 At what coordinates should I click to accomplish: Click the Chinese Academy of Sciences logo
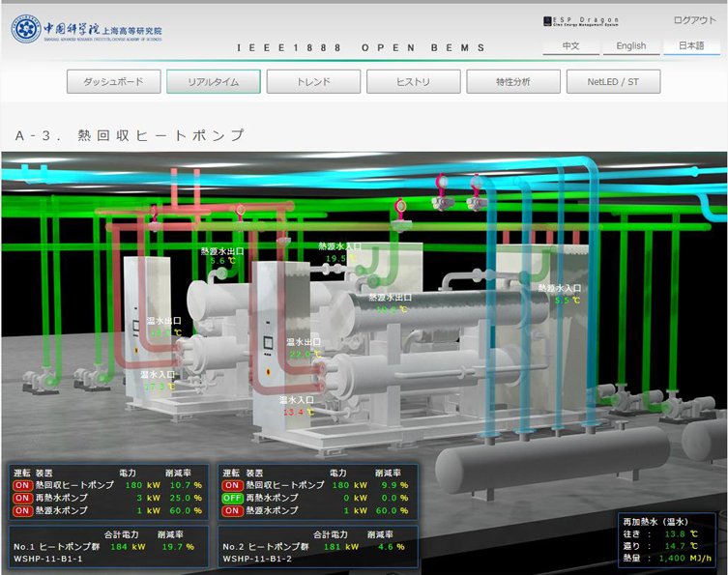pos(87,29)
